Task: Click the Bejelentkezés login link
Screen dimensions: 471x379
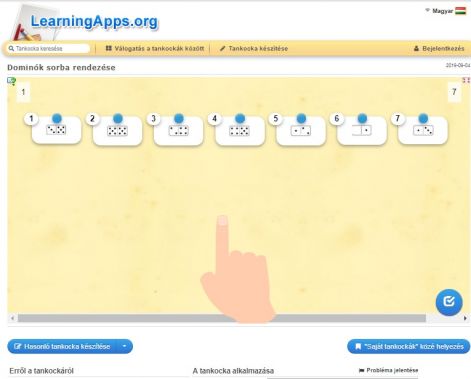Action: (439, 48)
